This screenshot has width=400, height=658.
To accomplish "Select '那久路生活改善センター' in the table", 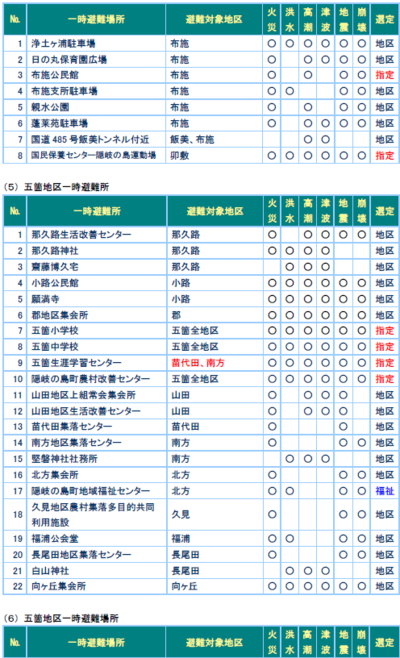I will pyautogui.click(x=81, y=235).
